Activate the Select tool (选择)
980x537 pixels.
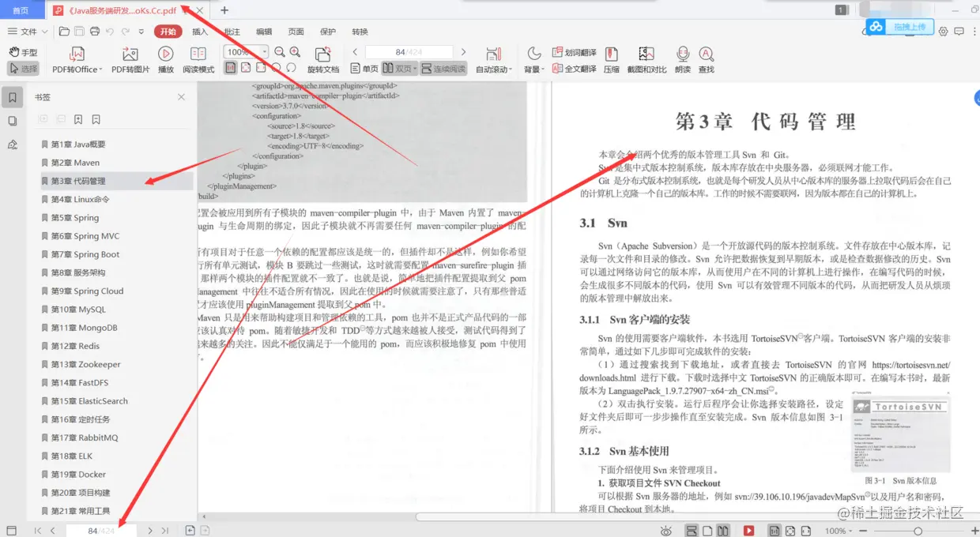pos(24,69)
